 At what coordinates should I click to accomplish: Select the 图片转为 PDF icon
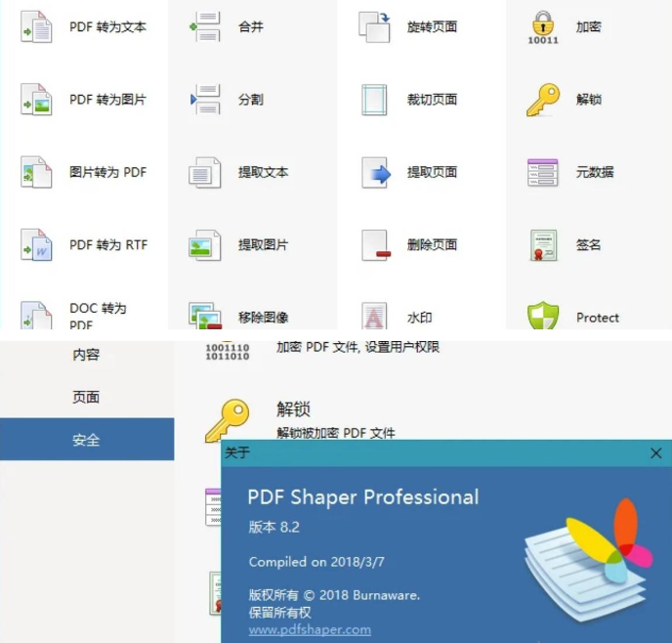click(36, 172)
